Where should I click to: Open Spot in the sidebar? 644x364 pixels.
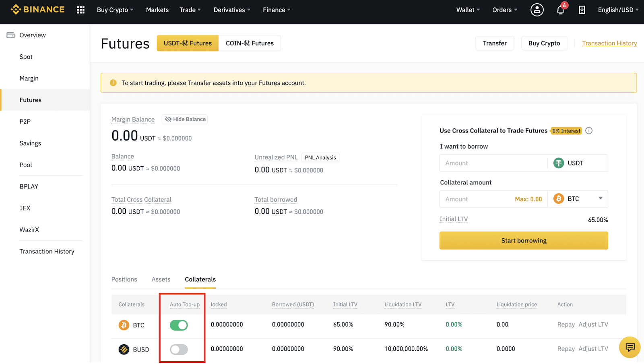26,57
